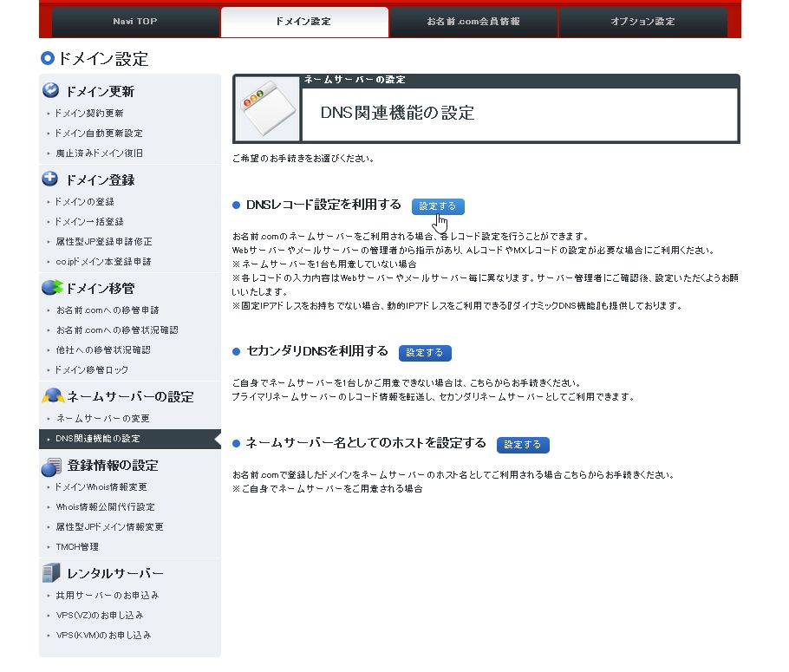789x672 pixels.
Task: Open 属性型JPドメイン情報変更 link
Action: pyautogui.click(x=109, y=527)
